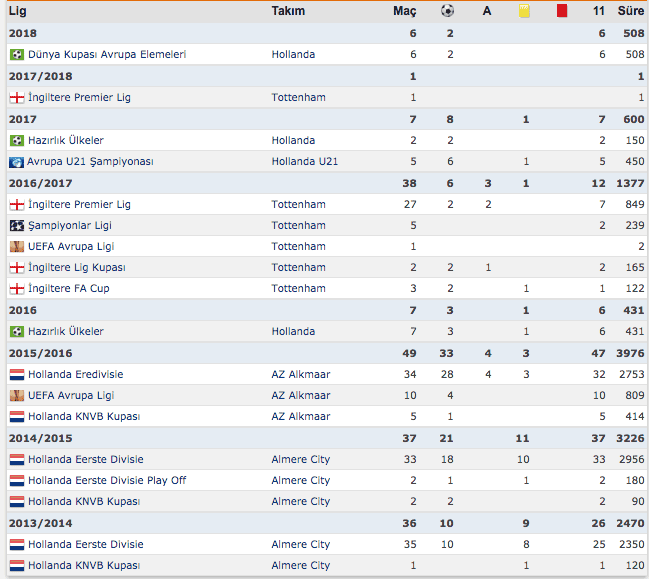
Task: Click Europa League icon in AZ Alkmaar row
Action: 17,396
